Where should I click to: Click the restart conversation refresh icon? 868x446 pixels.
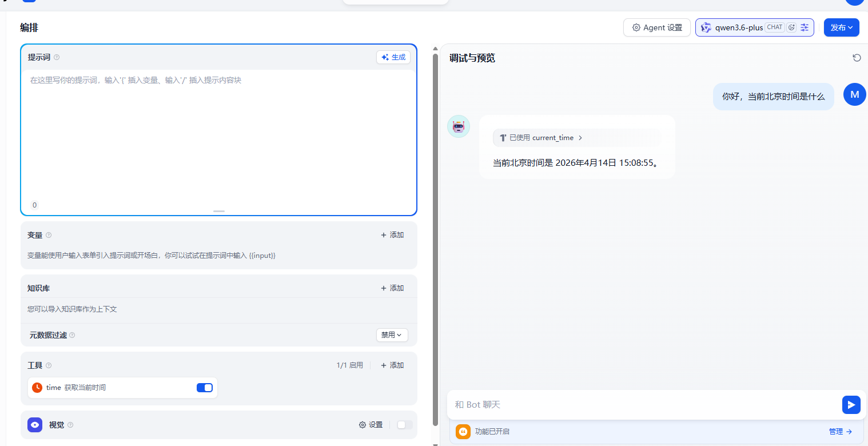click(856, 58)
